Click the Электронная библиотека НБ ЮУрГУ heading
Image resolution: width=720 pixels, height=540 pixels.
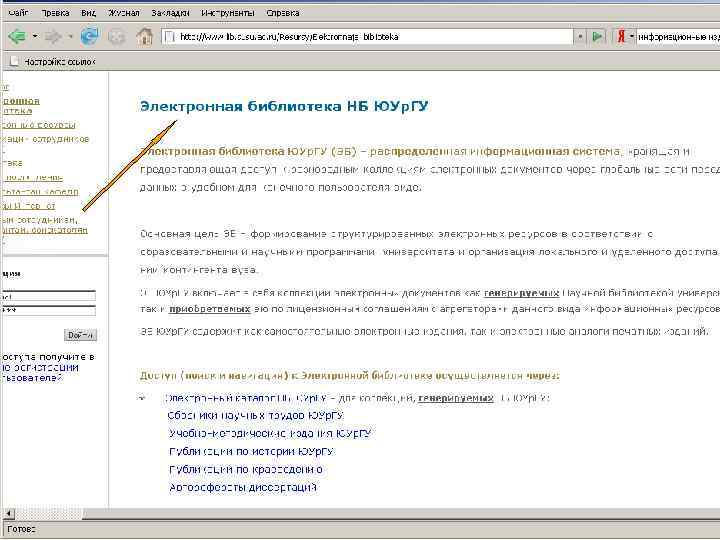pyautogui.click(x=284, y=106)
